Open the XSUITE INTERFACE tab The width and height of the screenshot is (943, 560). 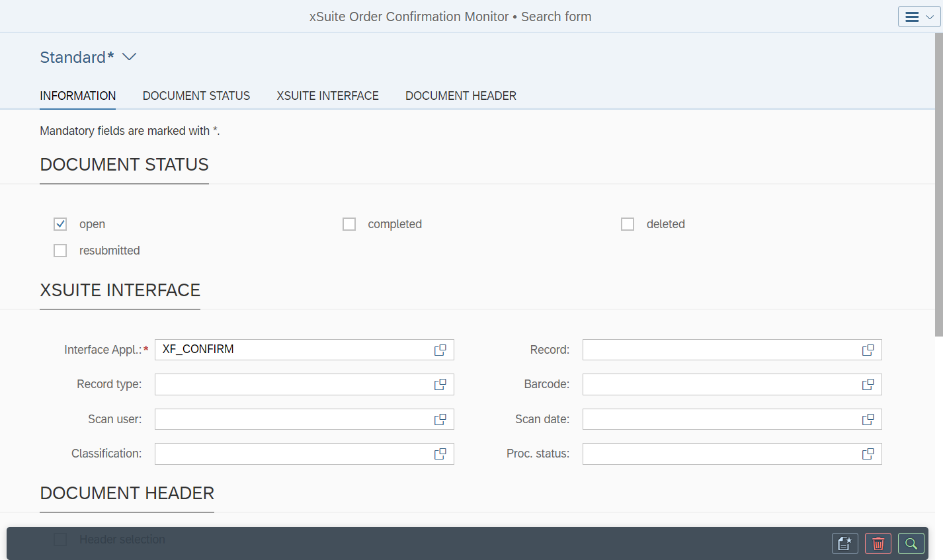327,96
